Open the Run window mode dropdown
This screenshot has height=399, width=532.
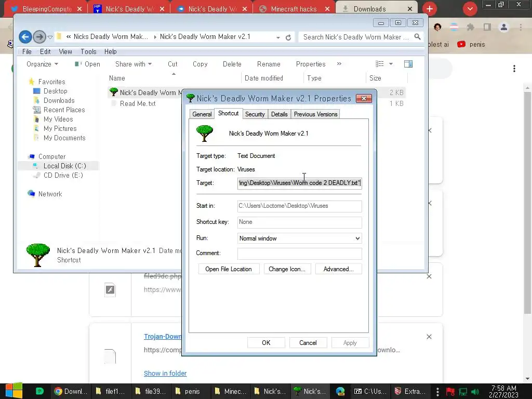[300, 238]
